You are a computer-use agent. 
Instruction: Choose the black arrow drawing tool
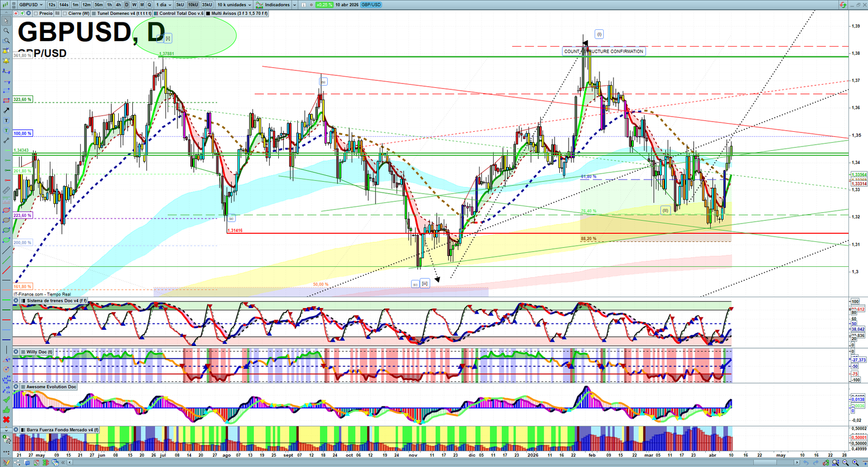click(6, 110)
